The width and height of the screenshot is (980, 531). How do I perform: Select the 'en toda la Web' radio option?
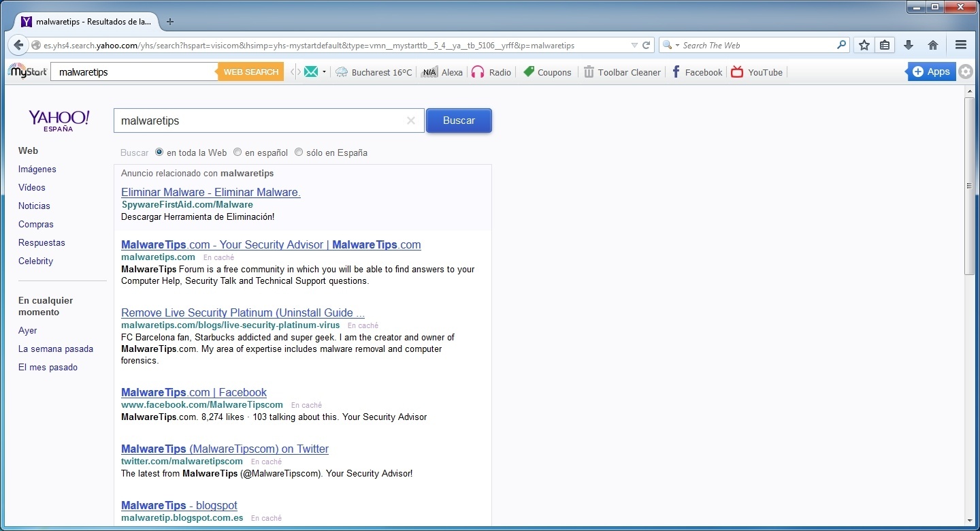pos(159,152)
